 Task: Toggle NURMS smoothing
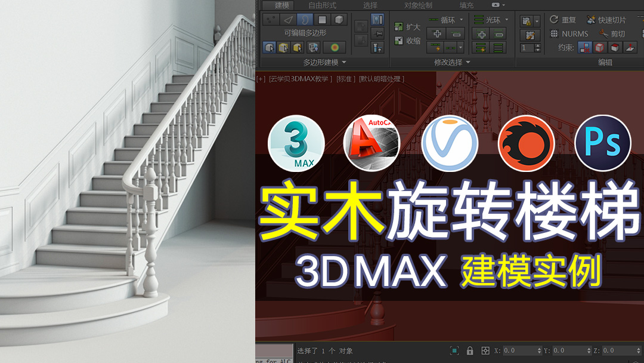(x=569, y=33)
